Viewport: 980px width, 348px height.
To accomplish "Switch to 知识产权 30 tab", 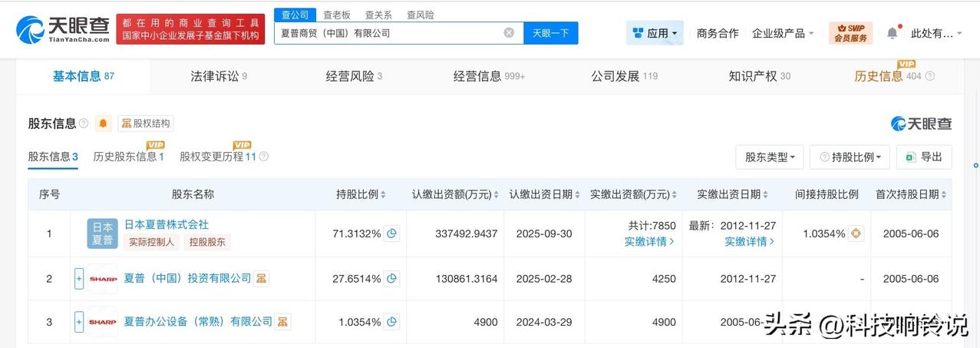I will click(x=759, y=76).
